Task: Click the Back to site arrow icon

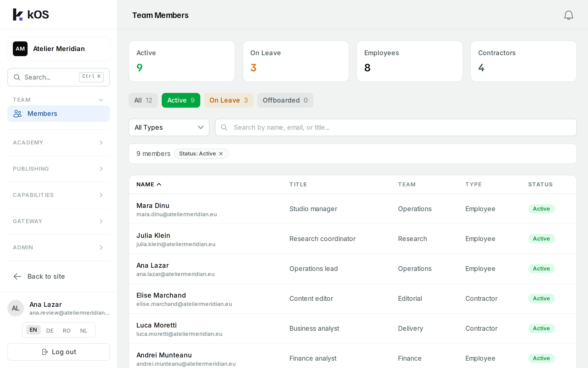Action: coord(17,276)
